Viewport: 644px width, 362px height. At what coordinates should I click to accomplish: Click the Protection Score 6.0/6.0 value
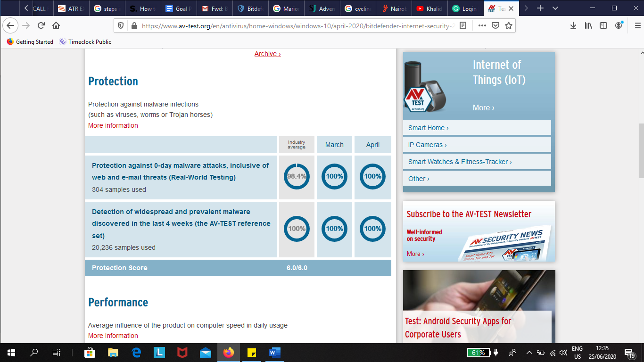[x=297, y=268]
